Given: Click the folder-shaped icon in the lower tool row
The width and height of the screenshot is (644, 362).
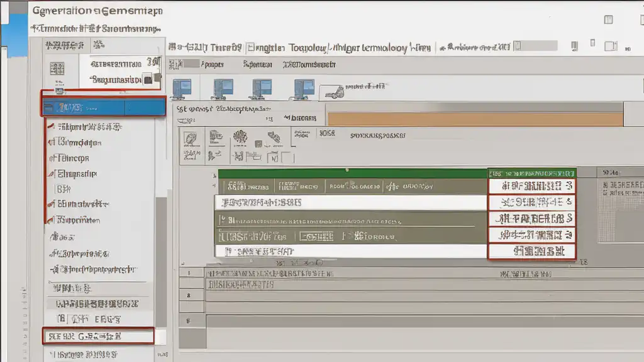Looking at the screenshot, I should (x=253, y=156).
